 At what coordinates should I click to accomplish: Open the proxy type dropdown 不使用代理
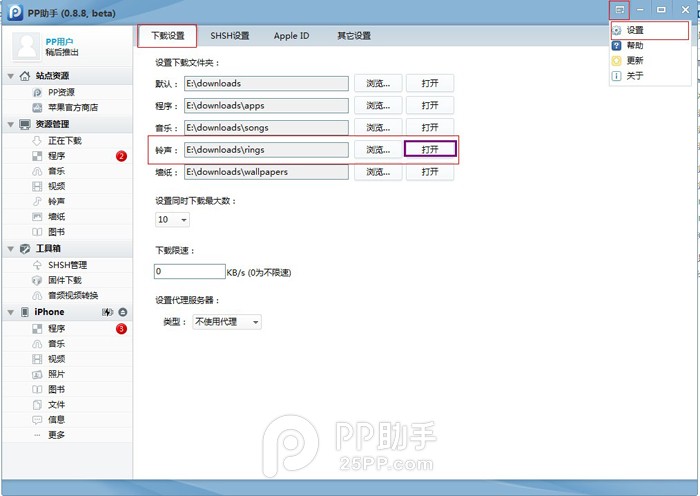[227, 322]
